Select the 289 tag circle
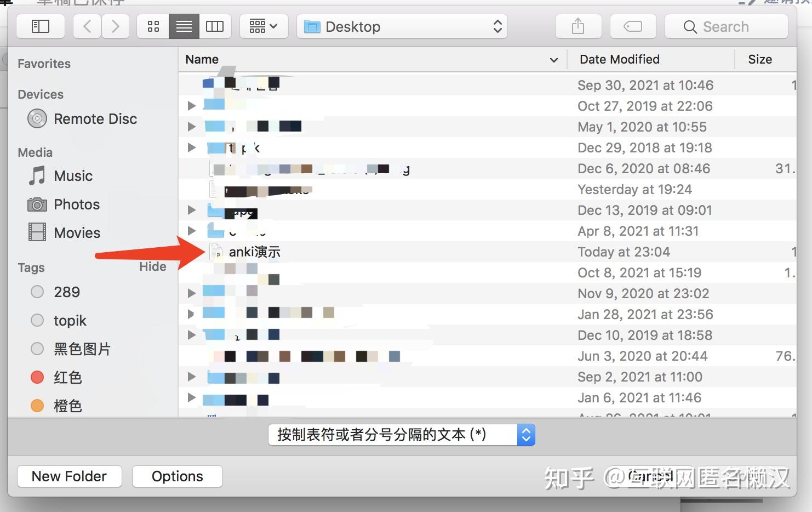 tap(37, 292)
